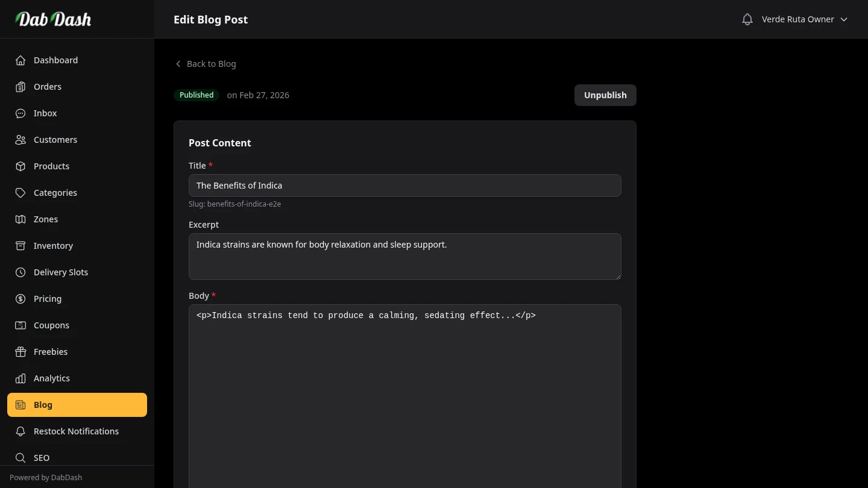Click the Customers icon
The width and height of the screenshot is (868, 488).
coord(20,139)
